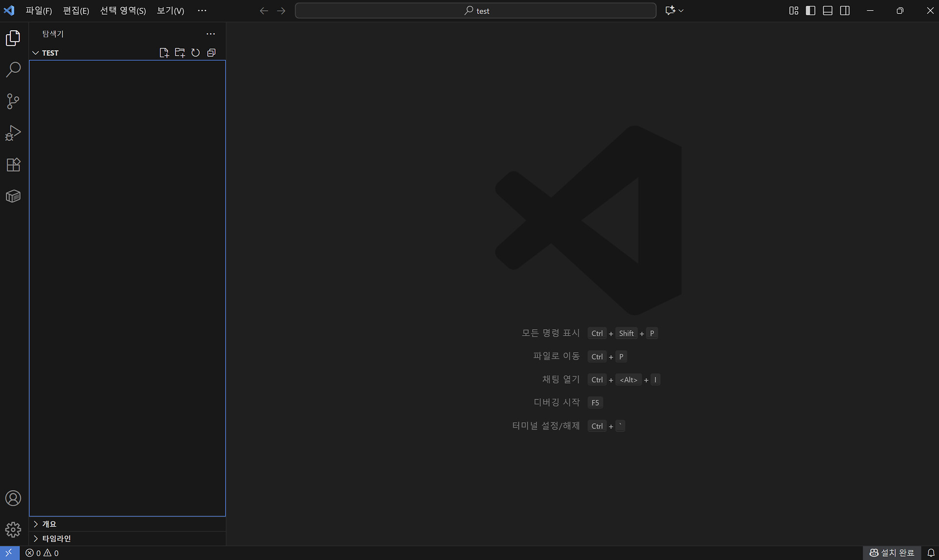
Task: Open the Source Control view
Action: [x=13, y=101]
